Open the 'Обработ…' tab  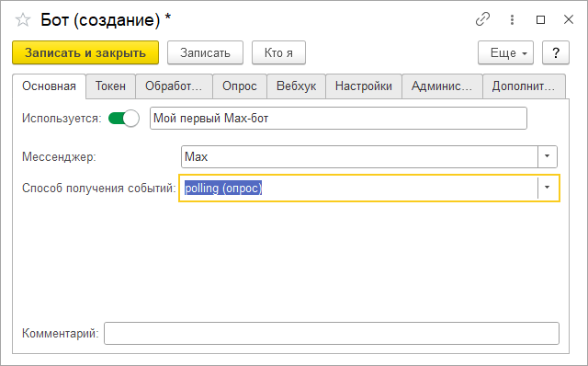pos(174,86)
